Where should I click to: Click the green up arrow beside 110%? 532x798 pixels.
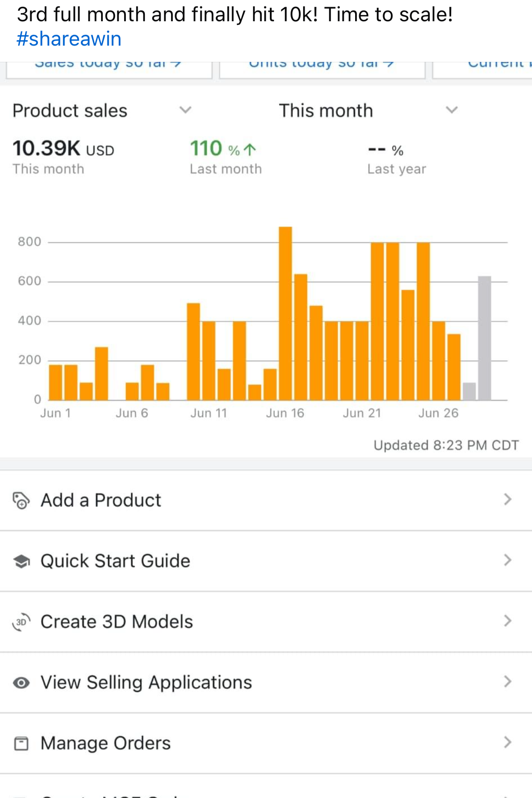(250, 149)
